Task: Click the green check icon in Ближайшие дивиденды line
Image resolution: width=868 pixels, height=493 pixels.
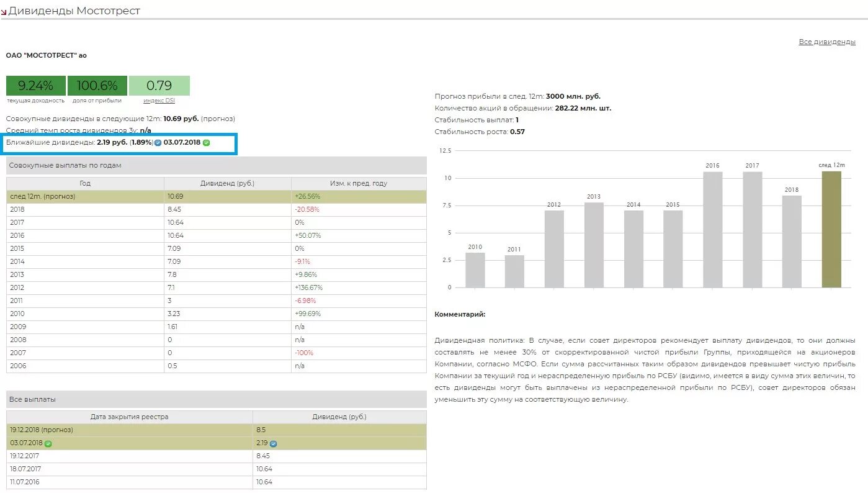Action: coord(207,143)
